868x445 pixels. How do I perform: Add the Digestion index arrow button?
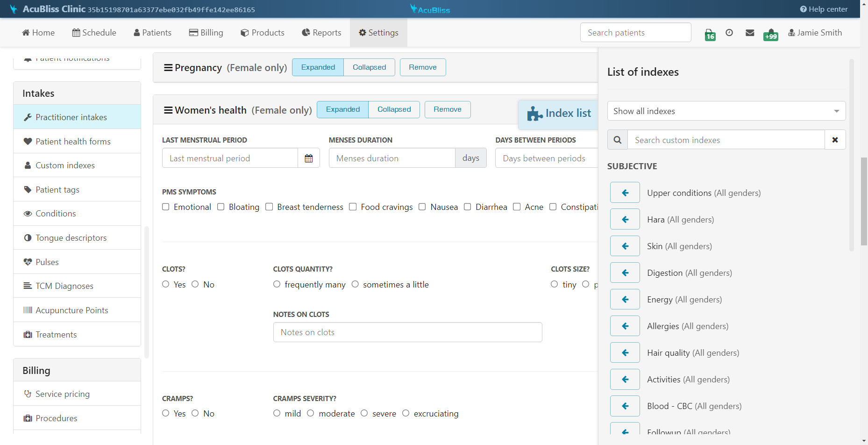[x=625, y=273]
